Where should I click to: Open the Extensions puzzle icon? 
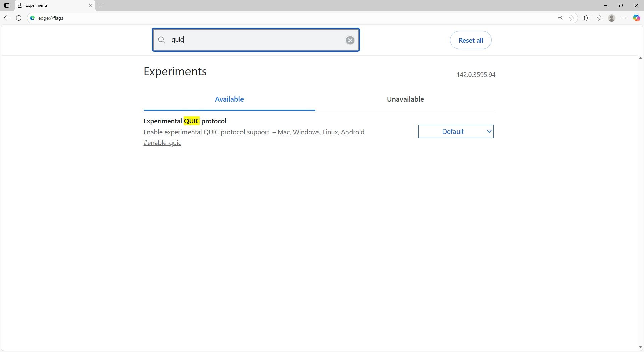pyautogui.click(x=586, y=18)
